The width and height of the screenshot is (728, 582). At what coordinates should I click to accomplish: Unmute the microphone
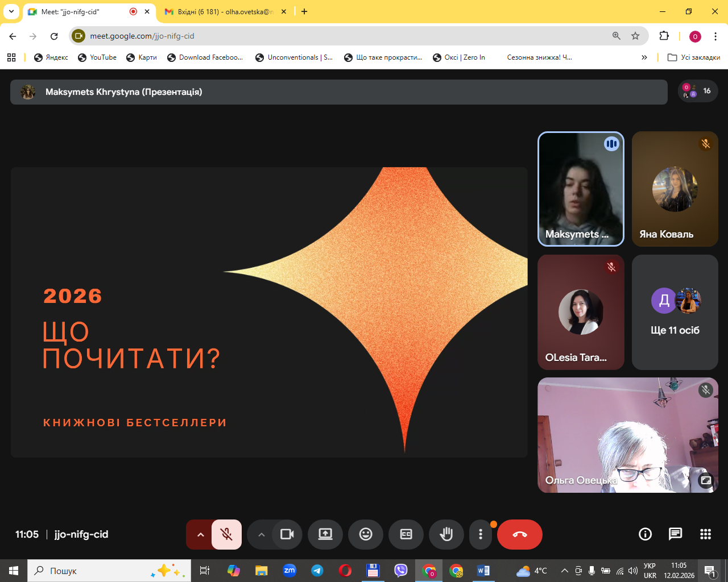(x=226, y=534)
